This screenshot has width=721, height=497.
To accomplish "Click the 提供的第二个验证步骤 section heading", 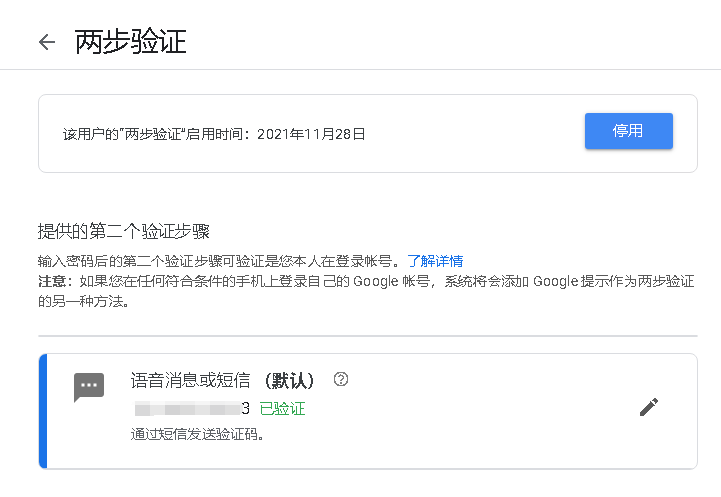I will [124, 231].
